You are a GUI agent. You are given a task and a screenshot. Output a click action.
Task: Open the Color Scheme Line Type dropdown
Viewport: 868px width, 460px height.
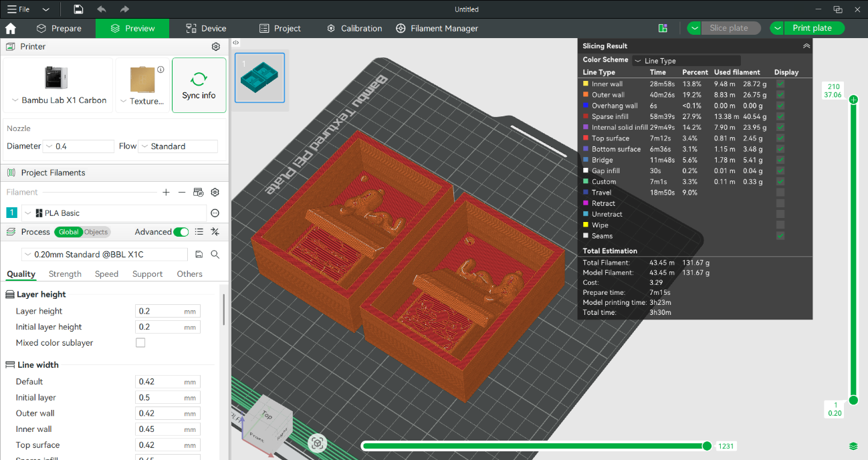tap(687, 60)
